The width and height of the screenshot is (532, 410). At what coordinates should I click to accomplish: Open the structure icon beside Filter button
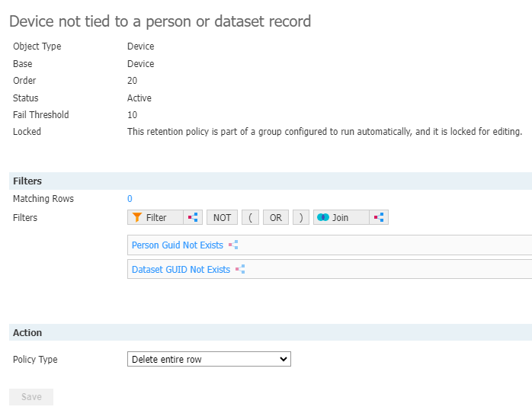point(193,217)
